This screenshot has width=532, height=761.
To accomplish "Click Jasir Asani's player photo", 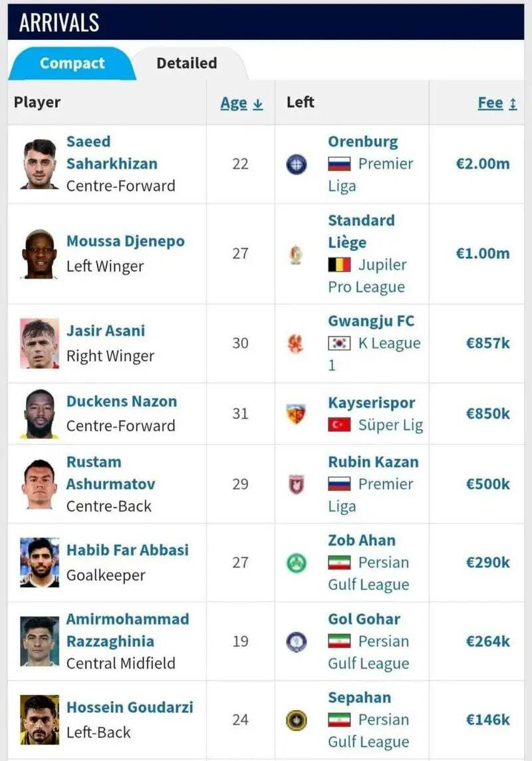I will click(x=39, y=343).
